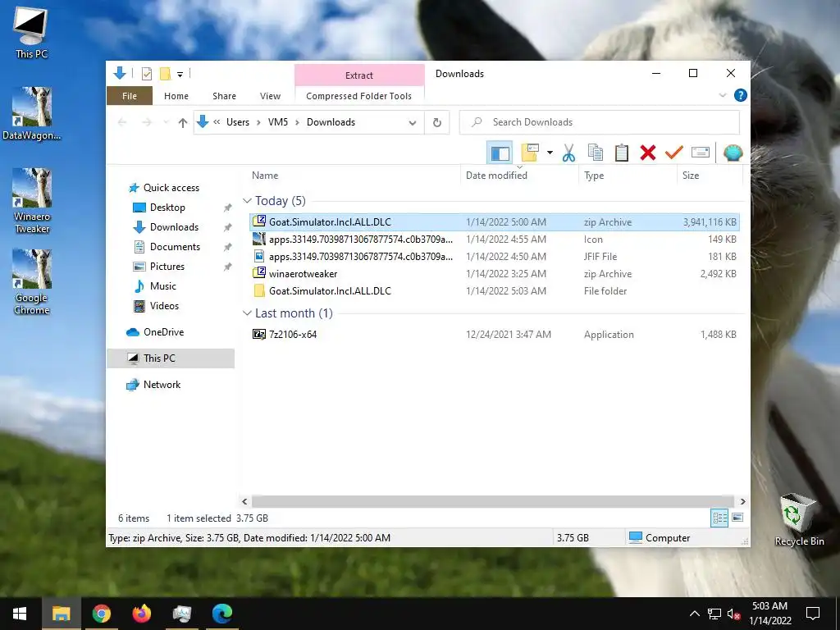Switch to Details view layout button

pos(719,518)
